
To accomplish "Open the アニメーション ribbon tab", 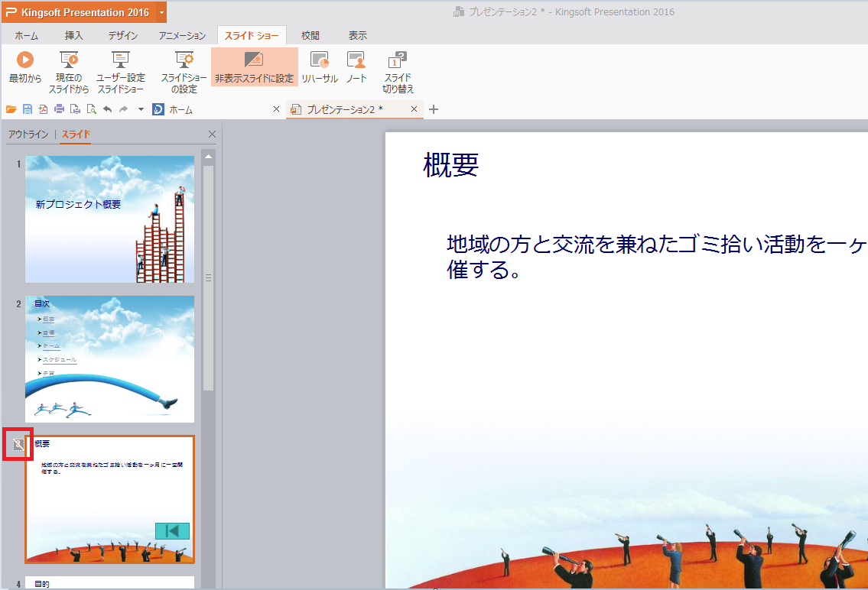I will pyautogui.click(x=182, y=35).
